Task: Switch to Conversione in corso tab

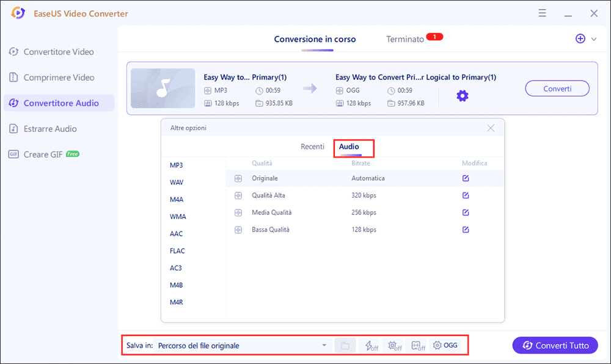Action: (315, 39)
